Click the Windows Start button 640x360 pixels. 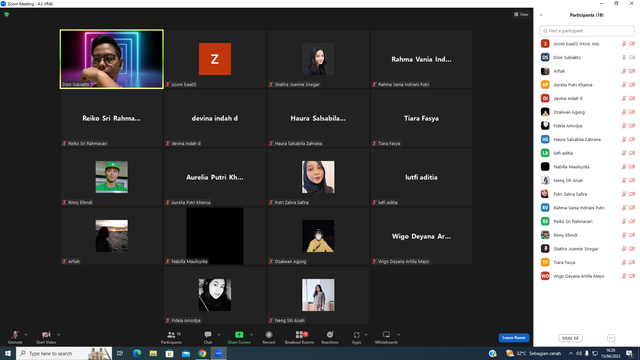[x=8, y=353]
